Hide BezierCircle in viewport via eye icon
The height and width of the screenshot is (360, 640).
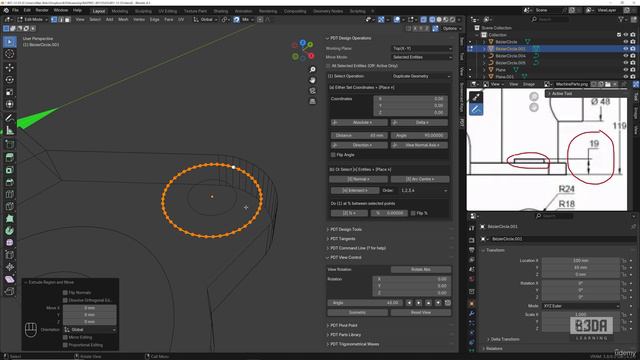coord(626,42)
